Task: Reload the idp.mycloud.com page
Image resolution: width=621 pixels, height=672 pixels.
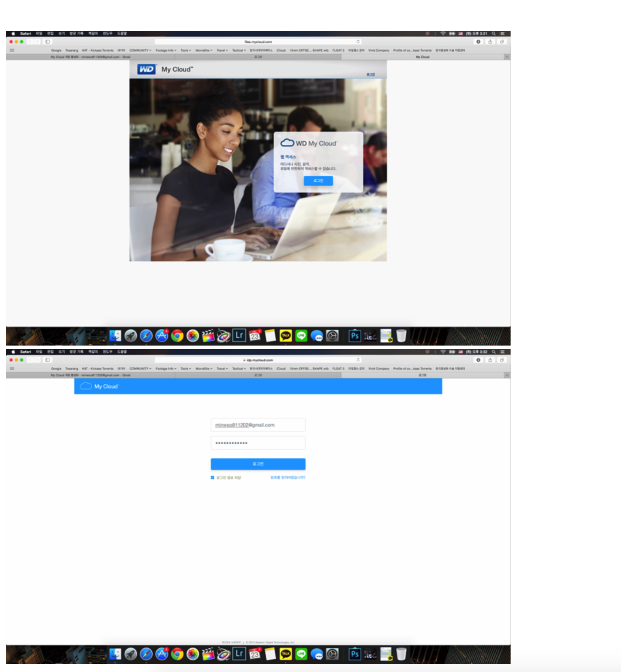Action: coord(358,360)
